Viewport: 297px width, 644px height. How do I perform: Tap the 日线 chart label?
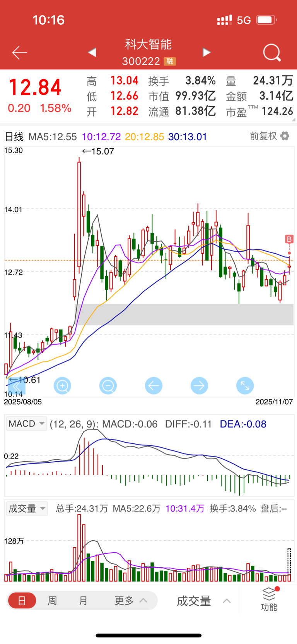pos(14,136)
